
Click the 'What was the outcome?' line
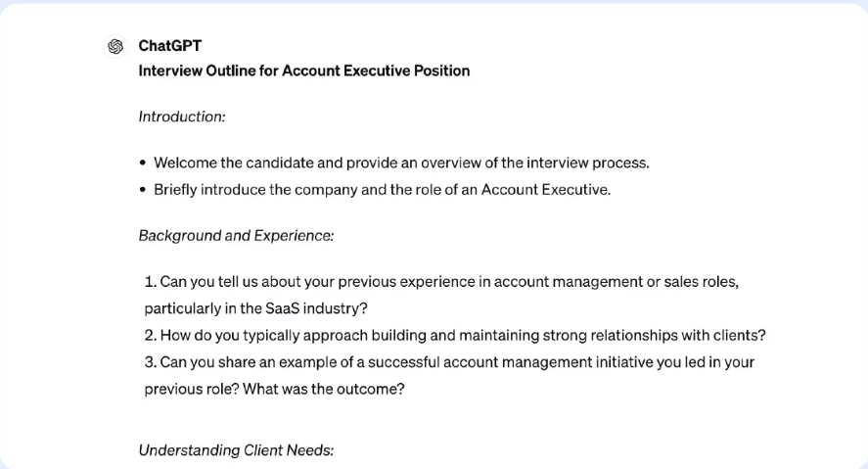click(x=274, y=389)
